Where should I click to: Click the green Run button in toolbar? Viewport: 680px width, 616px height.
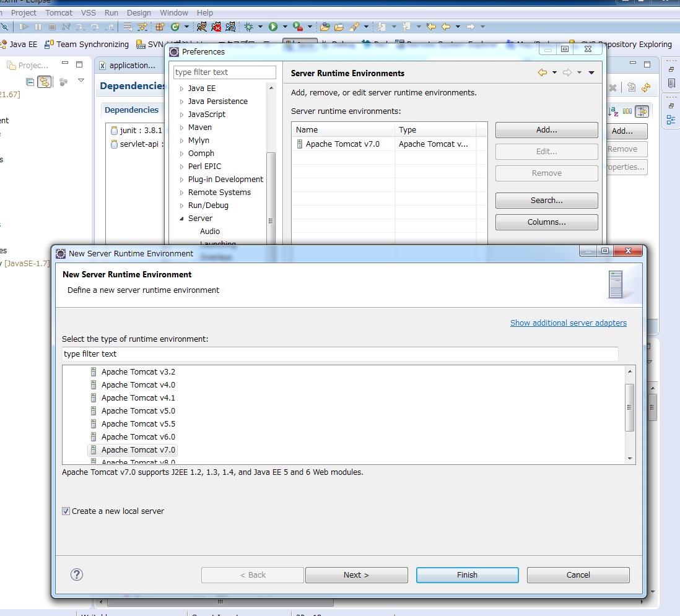pyautogui.click(x=272, y=27)
